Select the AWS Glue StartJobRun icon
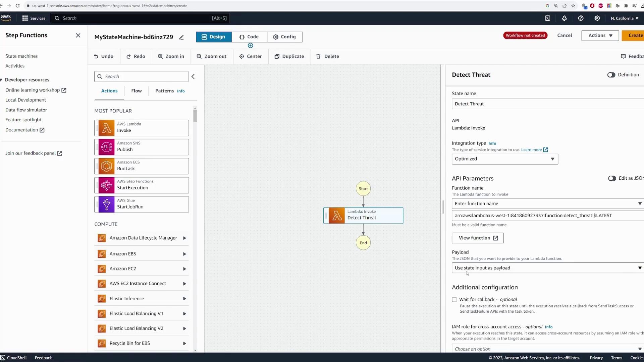This screenshot has height=362, width=644. pos(106,204)
